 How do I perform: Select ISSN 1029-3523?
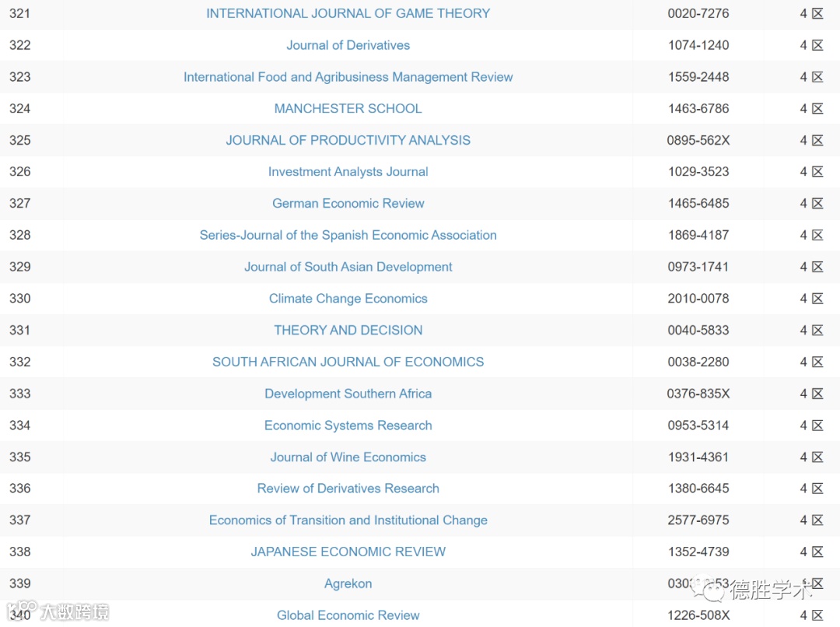coord(698,171)
